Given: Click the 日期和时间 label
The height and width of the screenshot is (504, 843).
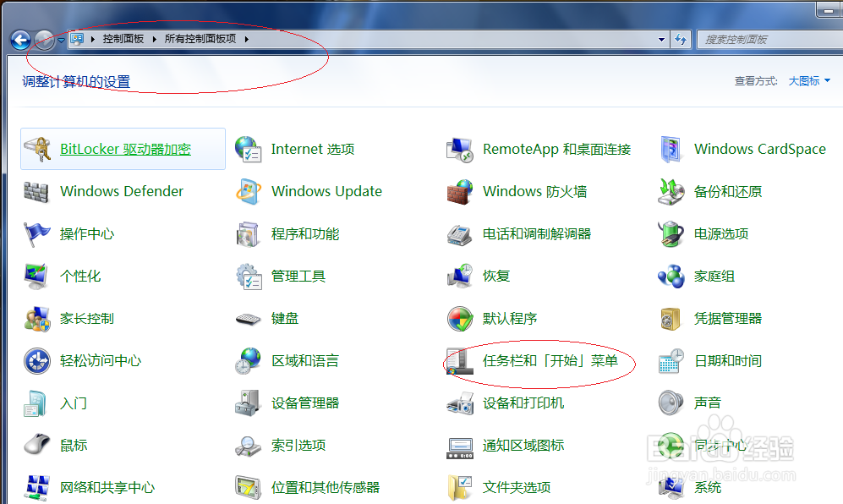Looking at the screenshot, I should (728, 361).
